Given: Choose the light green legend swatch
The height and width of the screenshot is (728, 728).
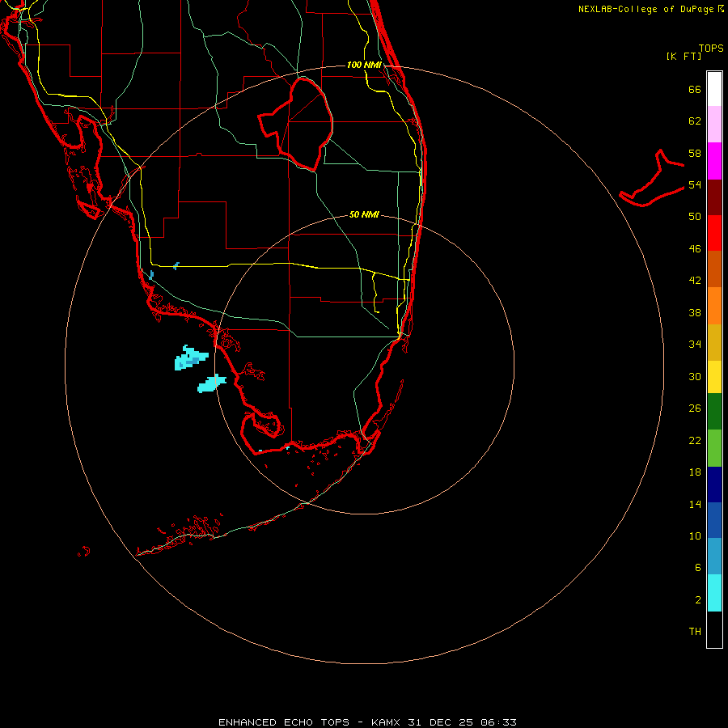Looking at the screenshot, I should (x=714, y=448).
